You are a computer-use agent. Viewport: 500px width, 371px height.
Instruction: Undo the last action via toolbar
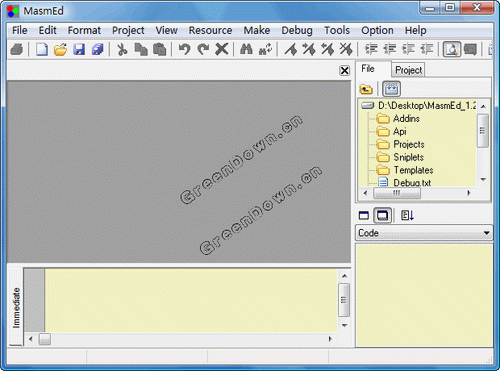tap(184, 50)
